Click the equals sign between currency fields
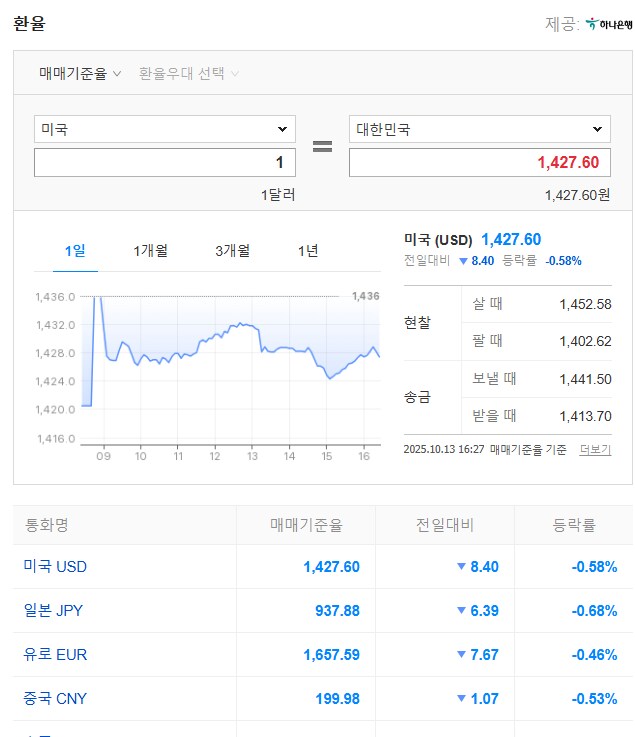The height and width of the screenshot is (737, 635). click(x=322, y=146)
